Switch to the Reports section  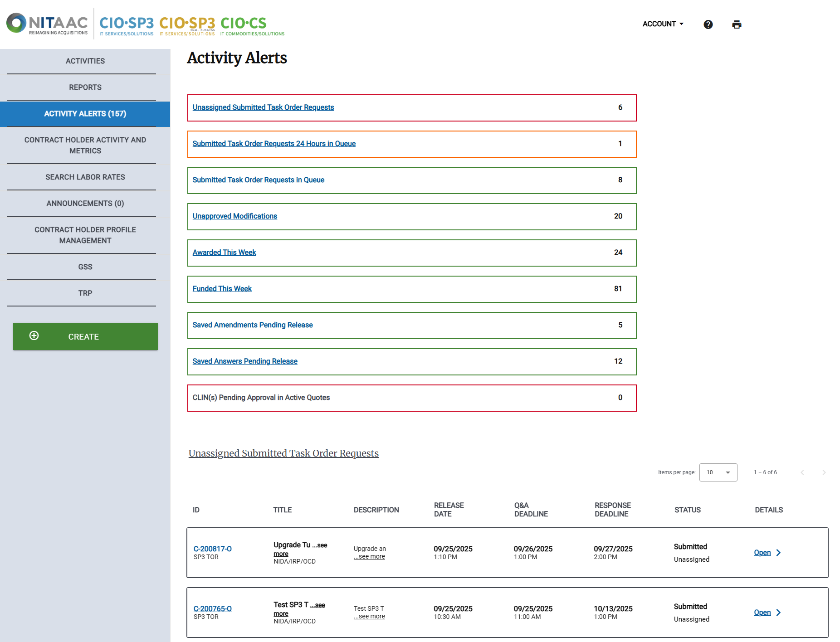click(85, 87)
